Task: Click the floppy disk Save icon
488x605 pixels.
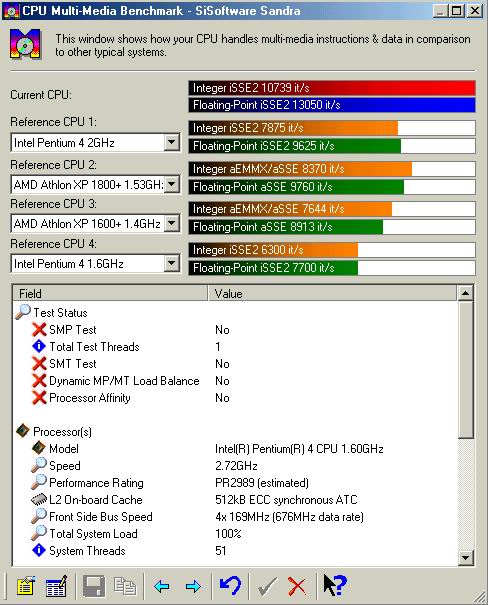Action: click(x=94, y=586)
